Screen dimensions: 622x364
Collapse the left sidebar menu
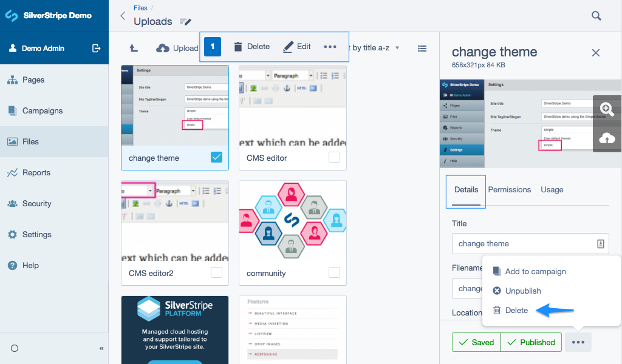[101, 348]
